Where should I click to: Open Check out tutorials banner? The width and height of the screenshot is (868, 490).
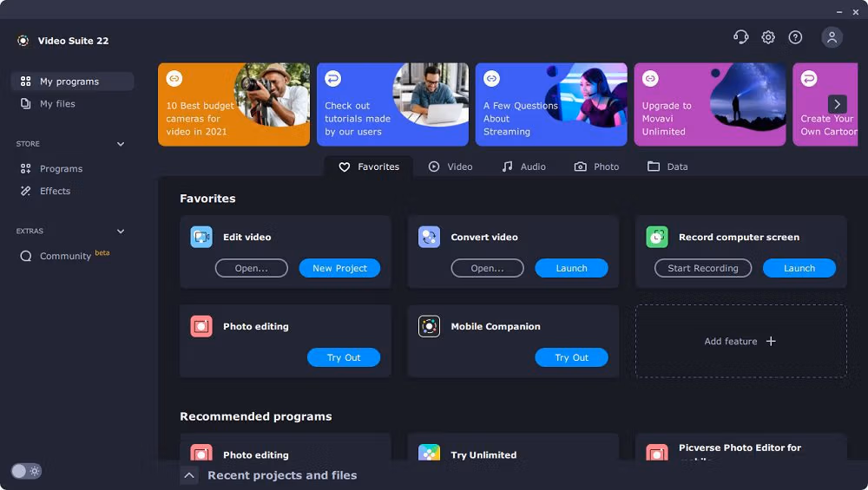pyautogui.click(x=392, y=105)
